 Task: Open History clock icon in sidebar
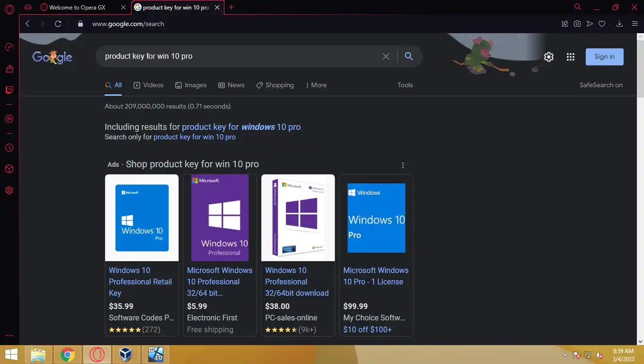click(9, 148)
